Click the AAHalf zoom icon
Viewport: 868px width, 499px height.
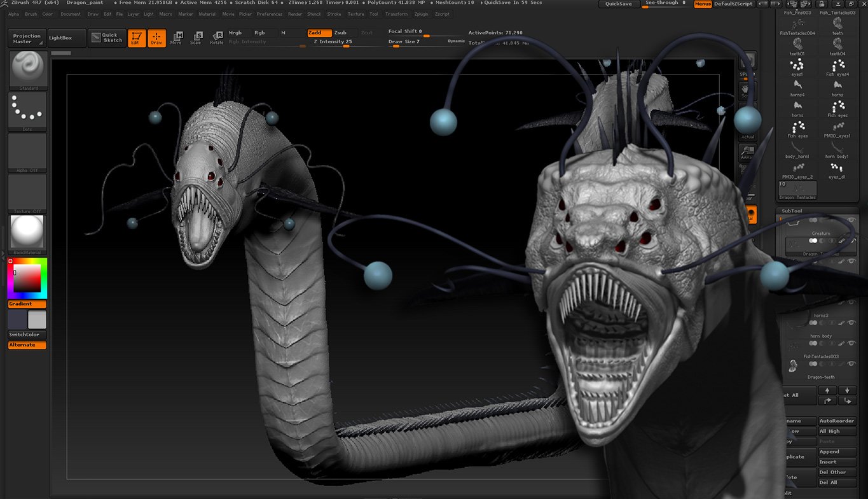[x=747, y=152]
